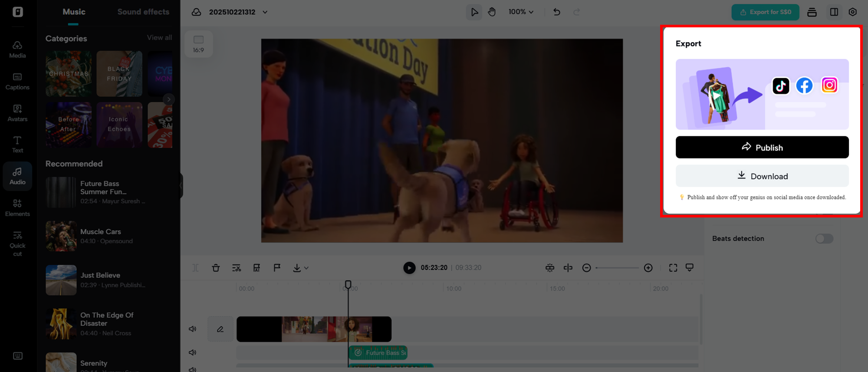The width and height of the screenshot is (868, 372).
Task: Delete the selected clip with trash icon
Action: click(x=216, y=268)
